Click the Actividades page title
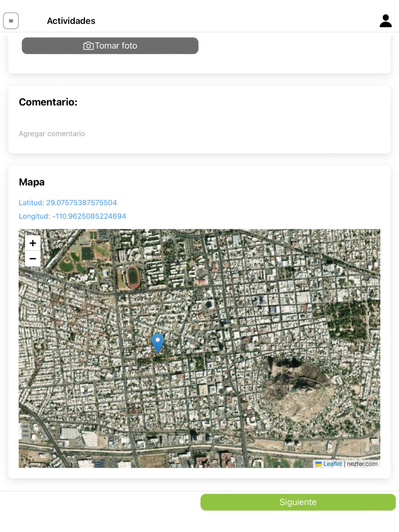The height and width of the screenshot is (532, 399). pyautogui.click(x=71, y=21)
